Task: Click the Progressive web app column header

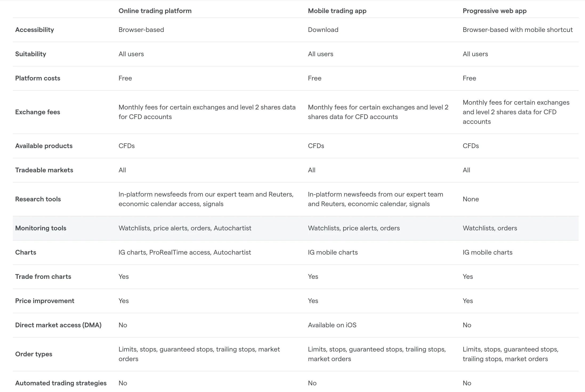Action: click(x=494, y=11)
